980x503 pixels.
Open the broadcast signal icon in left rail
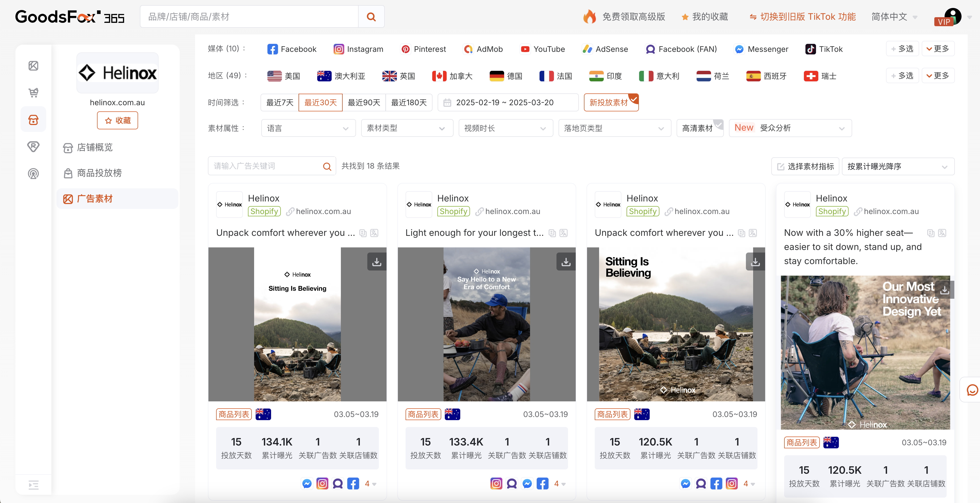pyautogui.click(x=33, y=173)
